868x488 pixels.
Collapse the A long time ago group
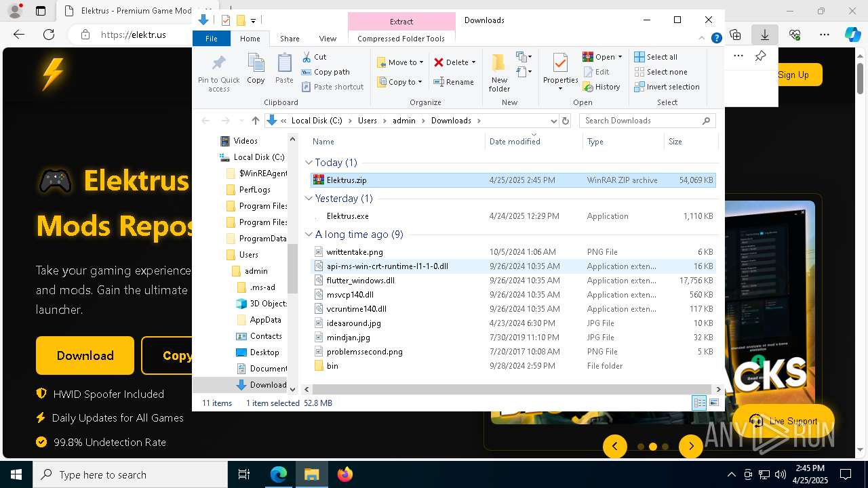pos(309,235)
